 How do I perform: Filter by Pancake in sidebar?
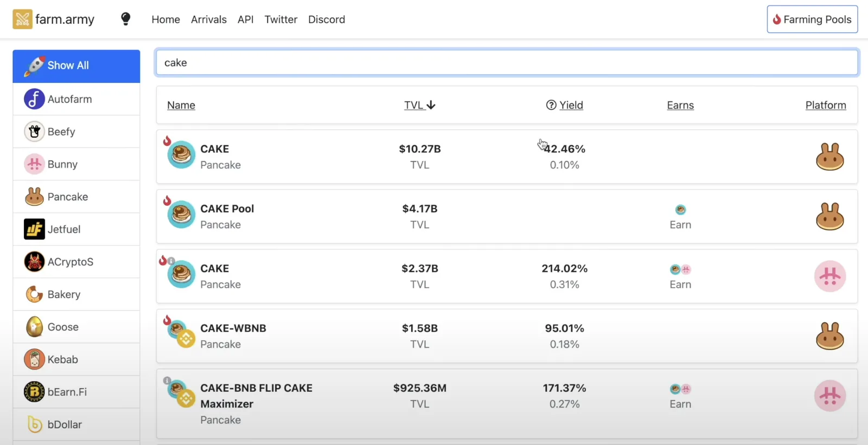[x=76, y=197]
